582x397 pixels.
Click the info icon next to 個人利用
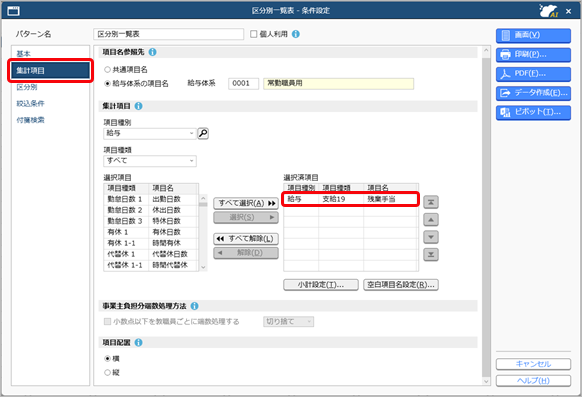[295, 34]
